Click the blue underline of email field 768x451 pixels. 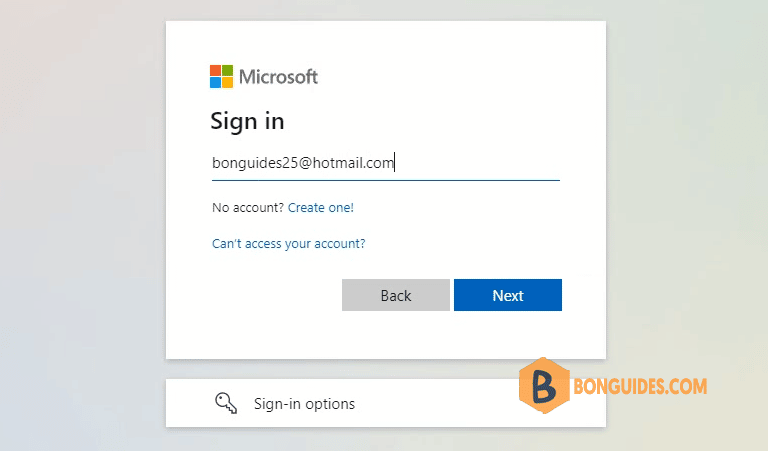[x=386, y=180]
